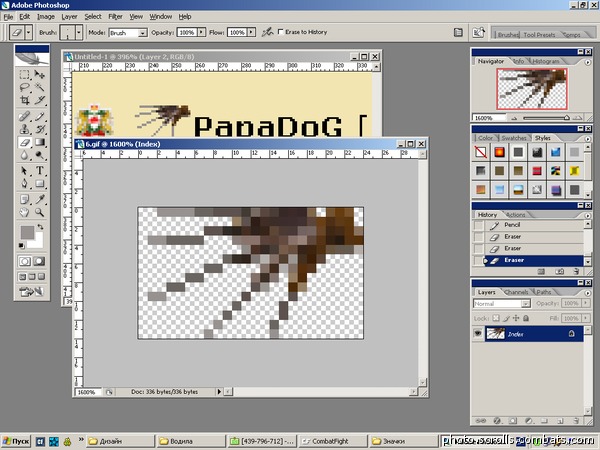600x450 pixels.
Task: Select the Zoom tool
Action: point(39,212)
